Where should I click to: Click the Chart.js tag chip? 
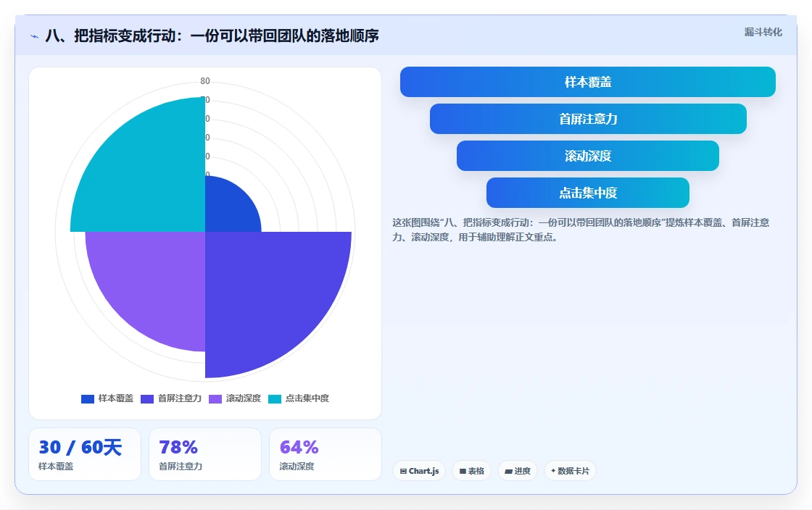point(419,471)
